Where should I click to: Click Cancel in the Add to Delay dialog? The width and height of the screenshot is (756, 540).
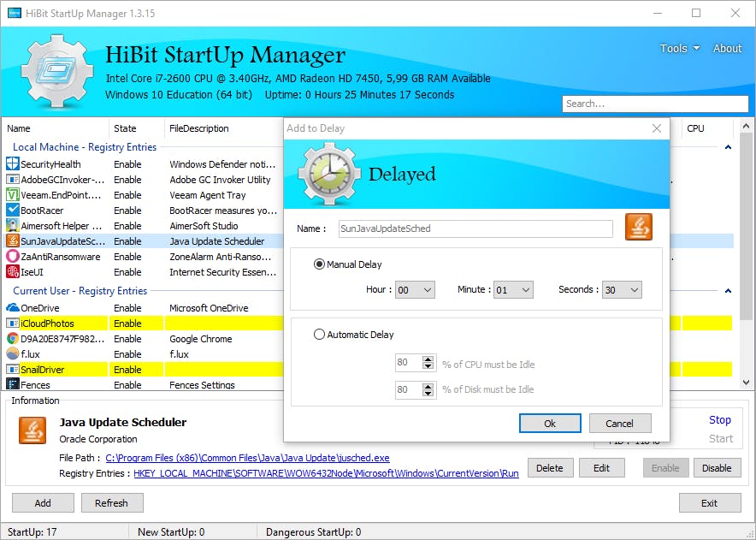(x=619, y=424)
